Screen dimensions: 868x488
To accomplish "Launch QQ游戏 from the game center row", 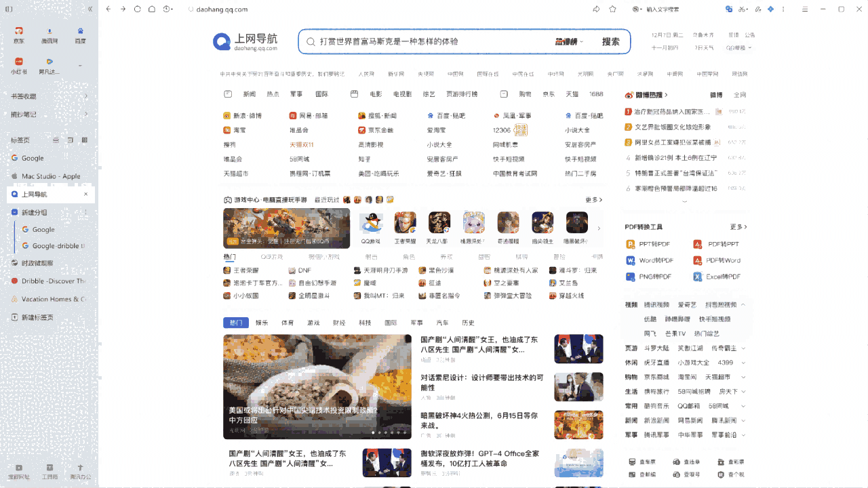I will point(370,222).
